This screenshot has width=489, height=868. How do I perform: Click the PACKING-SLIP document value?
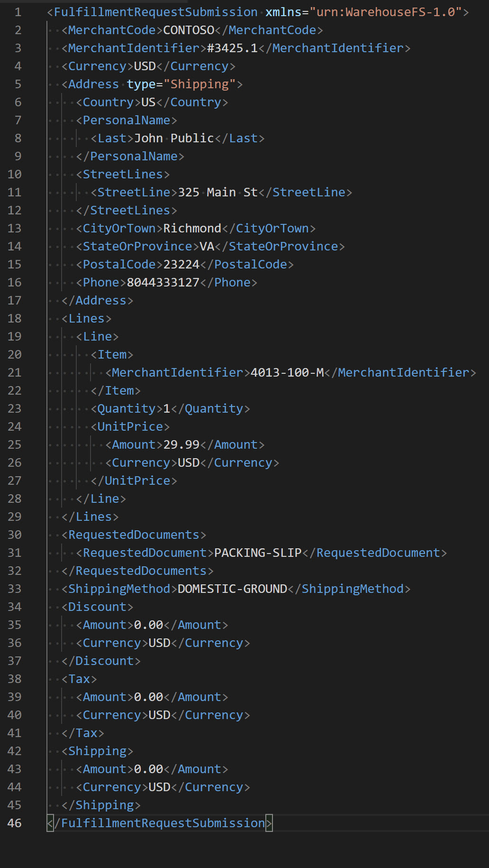pyautogui.click(x=258, y=553)
